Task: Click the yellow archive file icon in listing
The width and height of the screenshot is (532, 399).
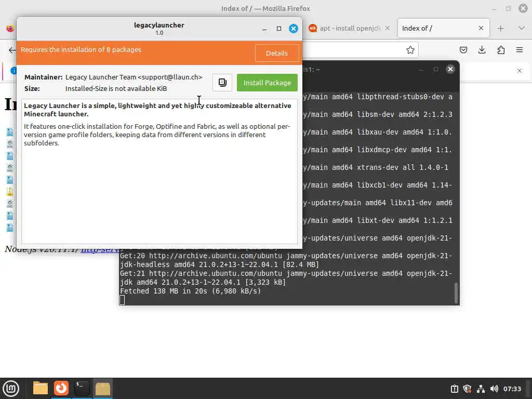Action: click(x=10, y=192)
